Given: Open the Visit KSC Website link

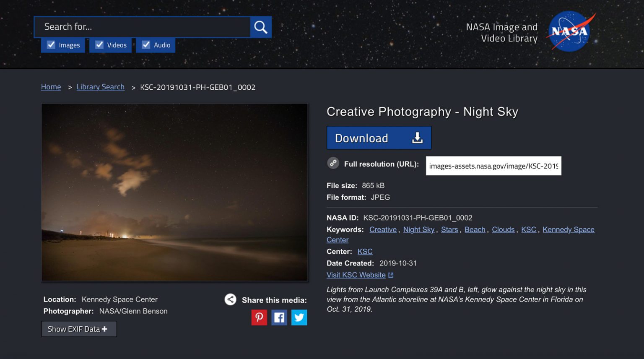Looking at the screenshot, I should (x=356, y=275).
